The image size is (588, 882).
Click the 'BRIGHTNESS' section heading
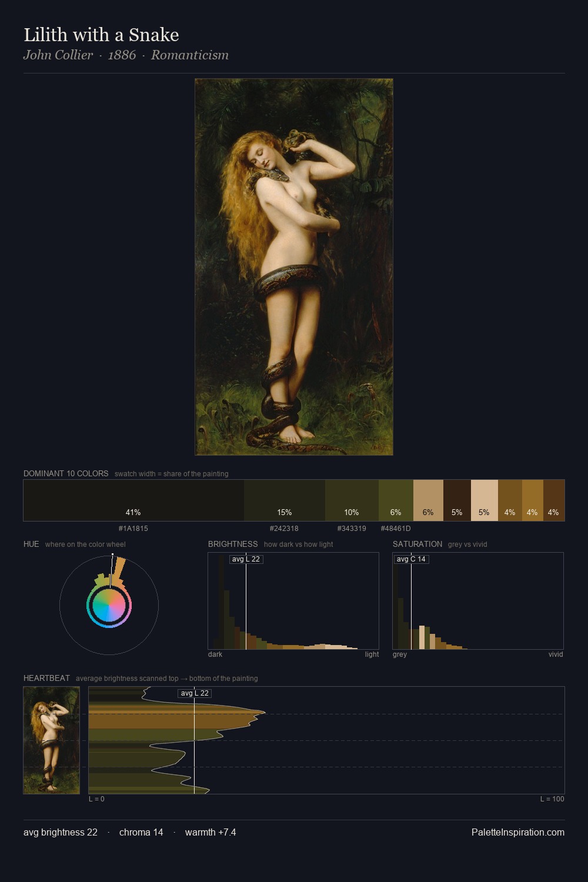click(x=233, y=544)
